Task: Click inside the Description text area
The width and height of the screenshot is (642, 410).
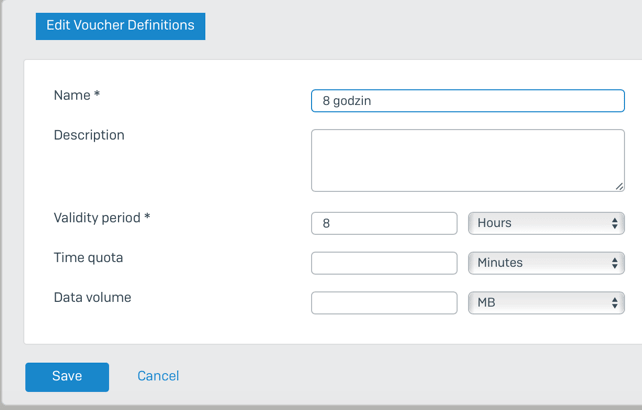Action: pos(467,160)
